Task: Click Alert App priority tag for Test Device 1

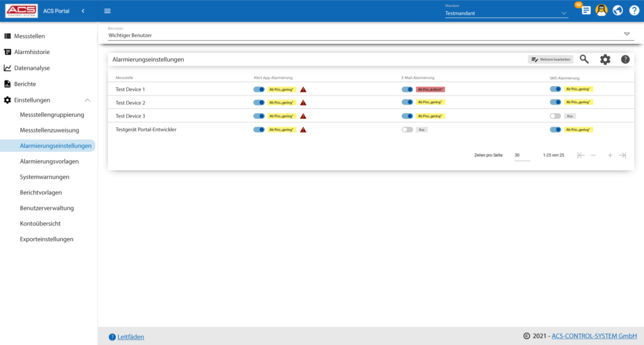Action: 281,89
